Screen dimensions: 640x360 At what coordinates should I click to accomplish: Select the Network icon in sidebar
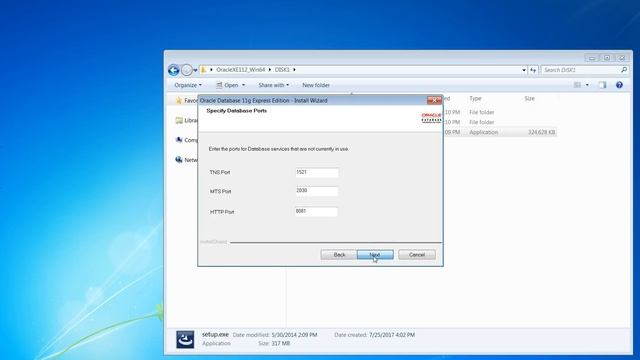(179, 160)
